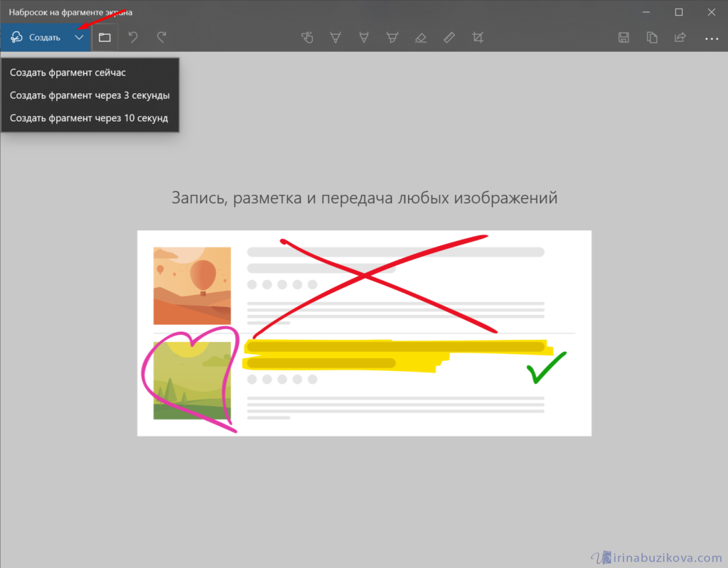Select the ballpoint pen tool
The image size is (728, 568).
coord(336,37)
